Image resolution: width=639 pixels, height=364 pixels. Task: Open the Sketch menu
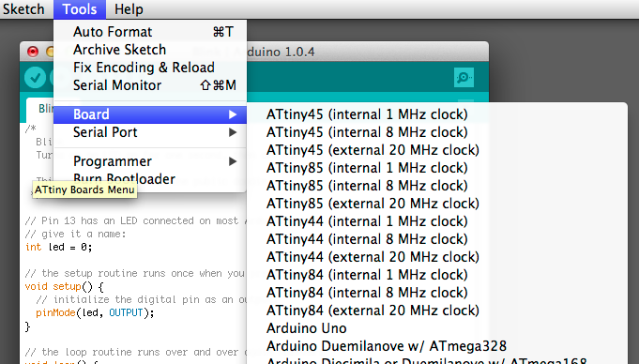click(x=23, y=9)
